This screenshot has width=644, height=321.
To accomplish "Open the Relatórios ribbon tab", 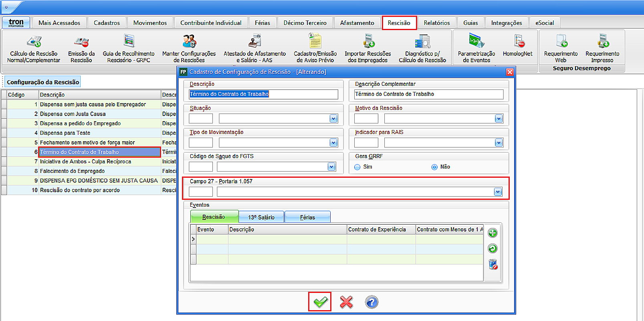I will (x=437, y=23).
